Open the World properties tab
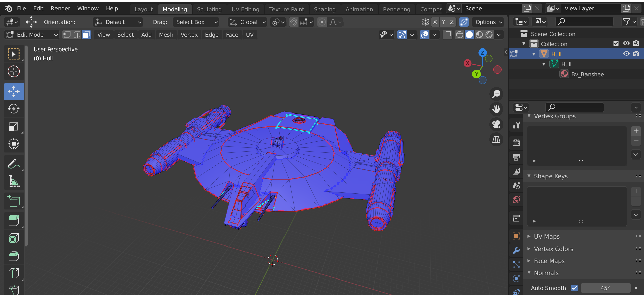 pos(516,200)
